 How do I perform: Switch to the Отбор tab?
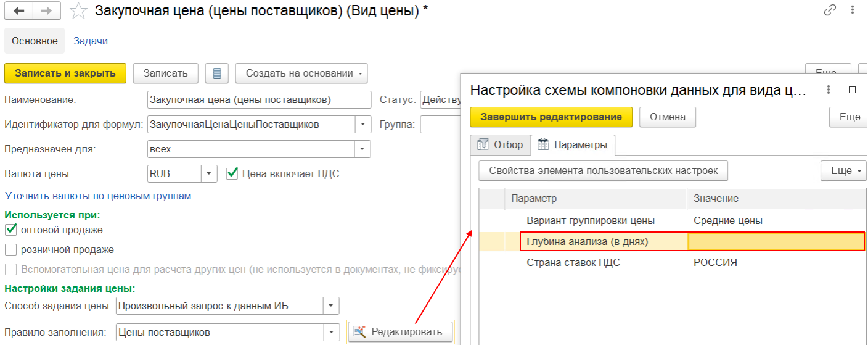pyautogui.click(x=501, y=144)
